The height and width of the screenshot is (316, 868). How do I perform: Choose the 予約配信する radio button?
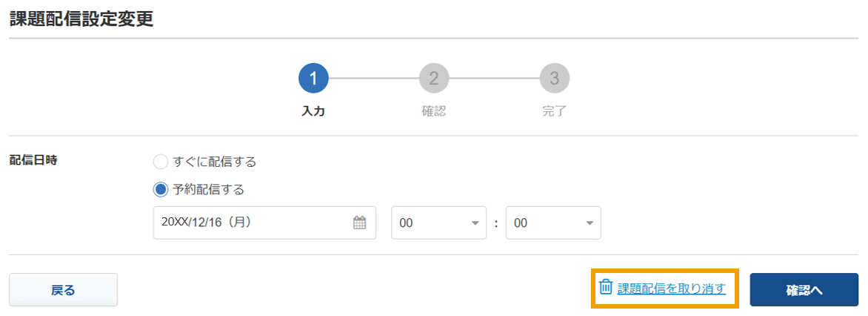[160, 190]
